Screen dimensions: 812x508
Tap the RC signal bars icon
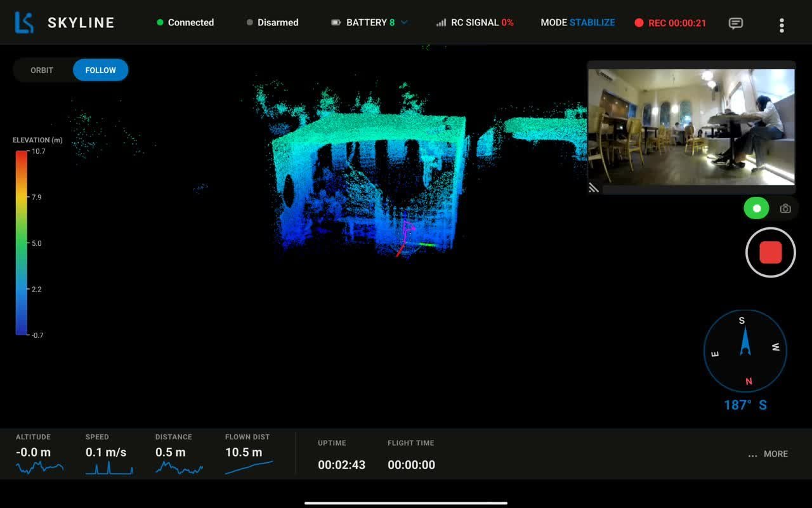[x=441, y=22]
